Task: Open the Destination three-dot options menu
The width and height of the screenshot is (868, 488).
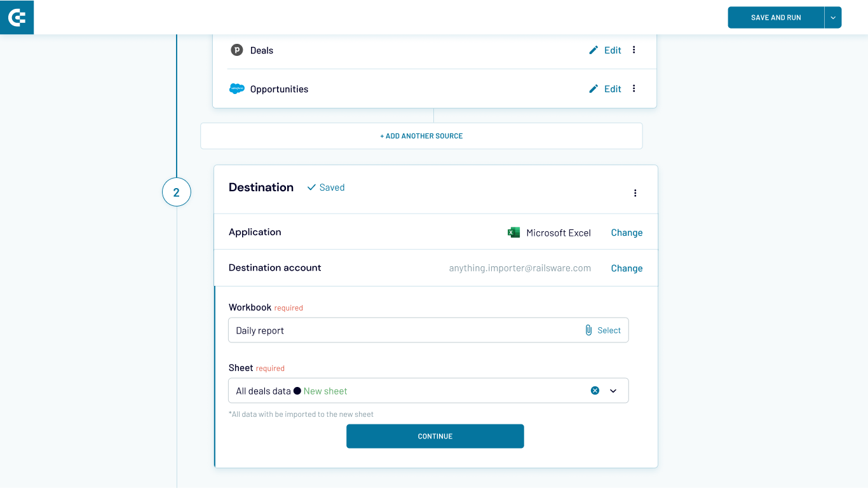Action: [x=635, y=193]
